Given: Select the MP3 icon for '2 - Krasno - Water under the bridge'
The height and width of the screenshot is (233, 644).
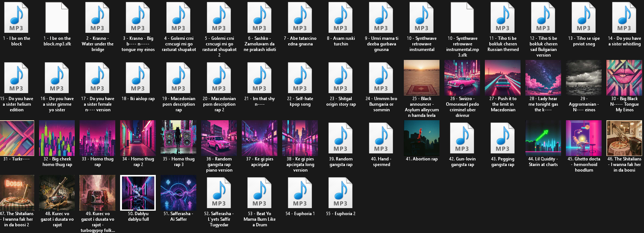Looking at the screenshot, I should coord(97,18).
